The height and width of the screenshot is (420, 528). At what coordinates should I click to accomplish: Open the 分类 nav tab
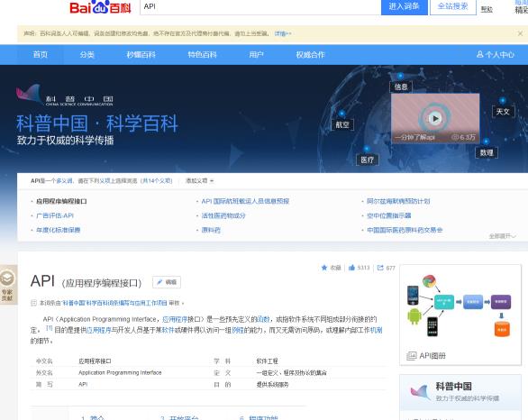click(x=87, y=55)
